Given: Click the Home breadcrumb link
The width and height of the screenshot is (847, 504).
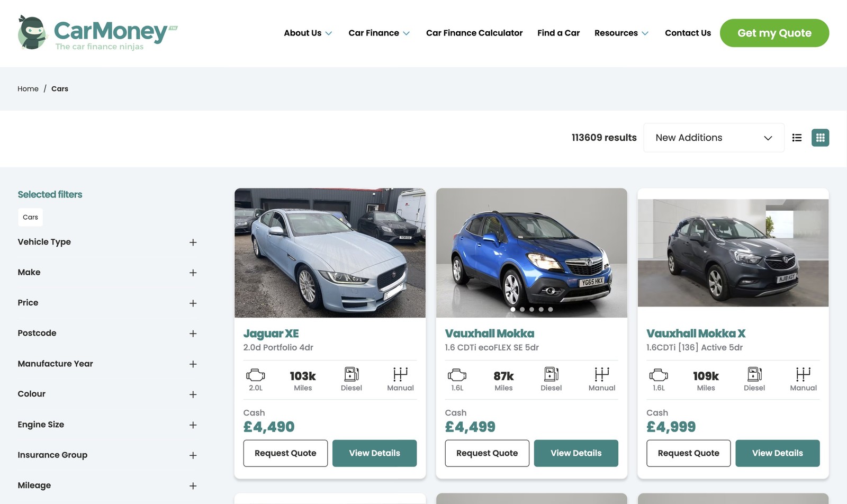Looking at the screenshot, I should [x=28, y=89].
